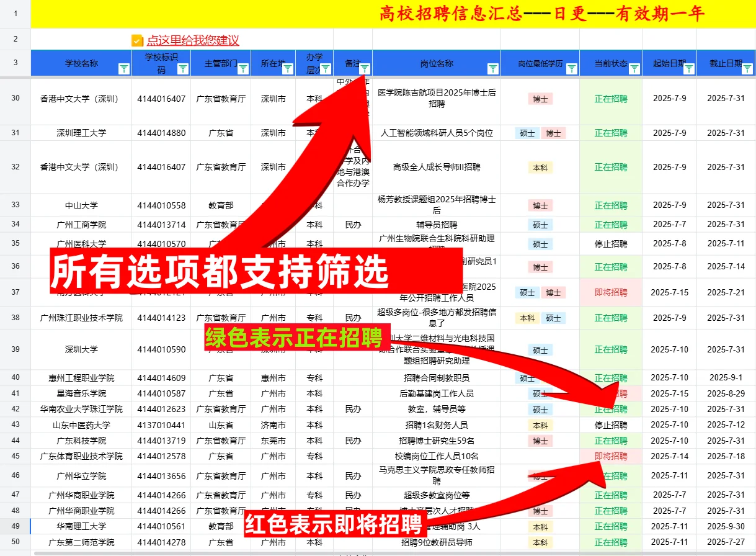Select cell 惠州工程职业学院
The image size is (756, 556).
pyautogui.click(x=81, y=378)
